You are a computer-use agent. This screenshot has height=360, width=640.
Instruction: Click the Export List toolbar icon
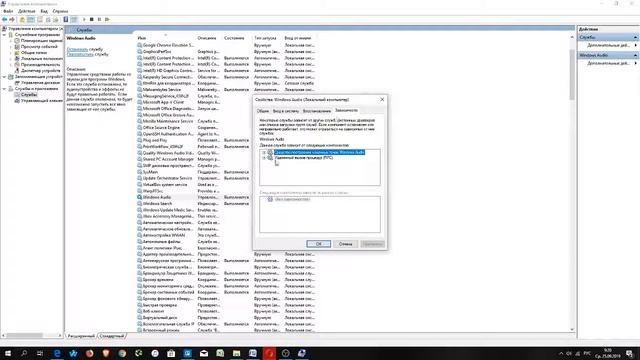coord(56,20)
